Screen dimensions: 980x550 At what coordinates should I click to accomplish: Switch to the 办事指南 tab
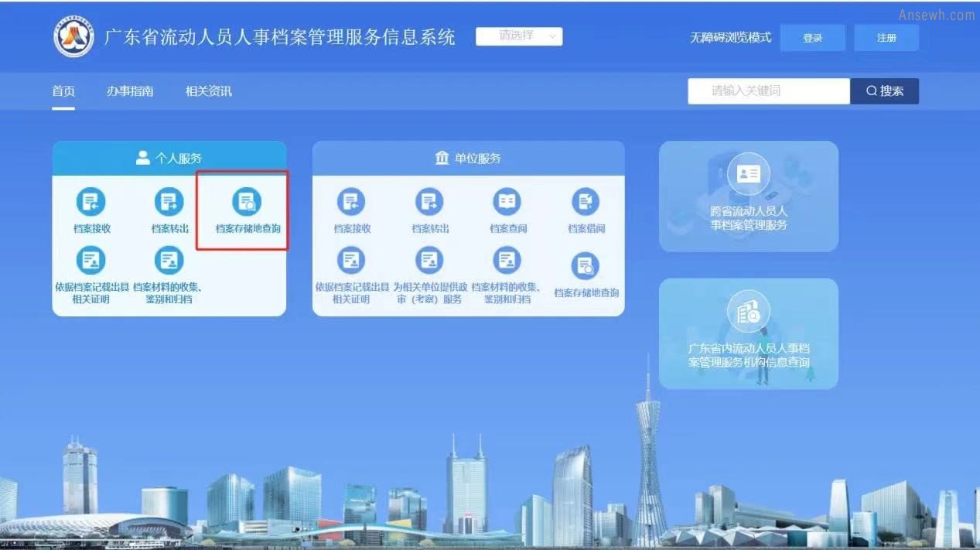point(130,91)
